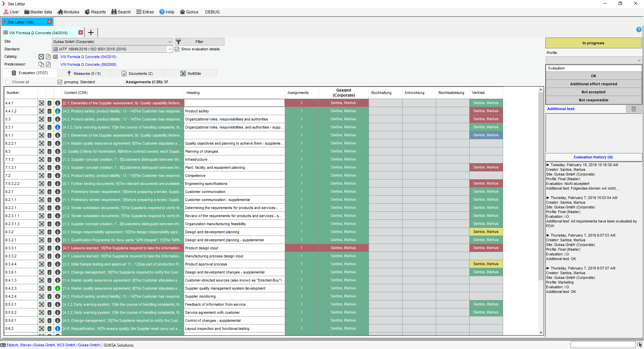Expand the February 19, 2019 history entry
The image size is (644, 349).
click(x=548, y=165)
